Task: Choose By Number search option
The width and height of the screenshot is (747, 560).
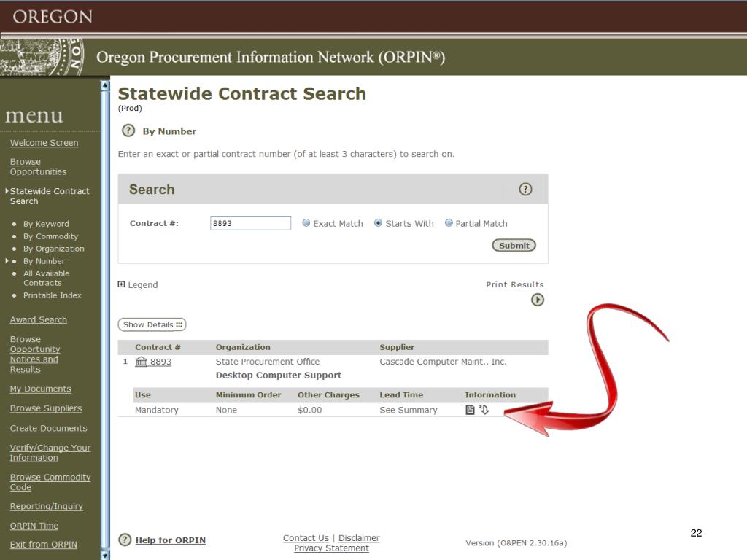Action: tap(44, 261)
